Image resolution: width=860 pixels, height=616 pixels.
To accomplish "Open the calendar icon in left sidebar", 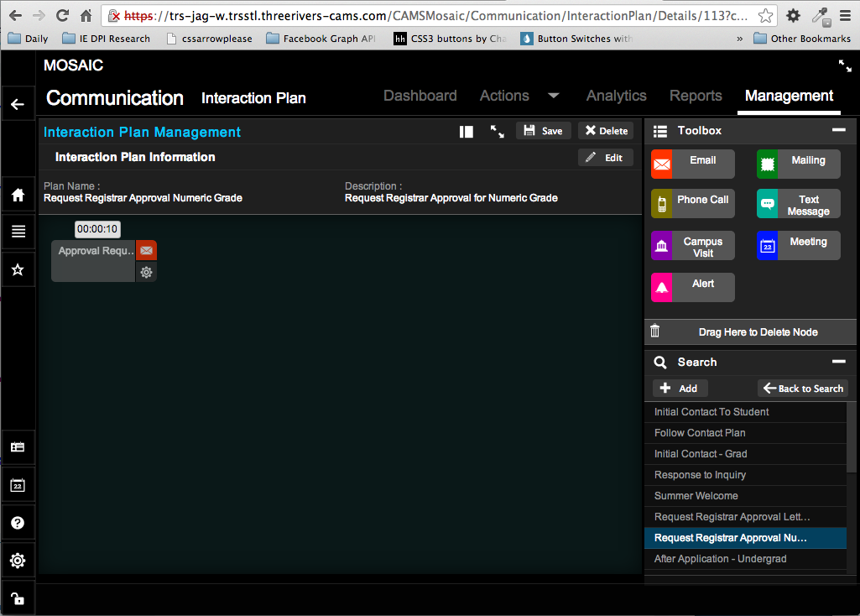I will [18, 485].
